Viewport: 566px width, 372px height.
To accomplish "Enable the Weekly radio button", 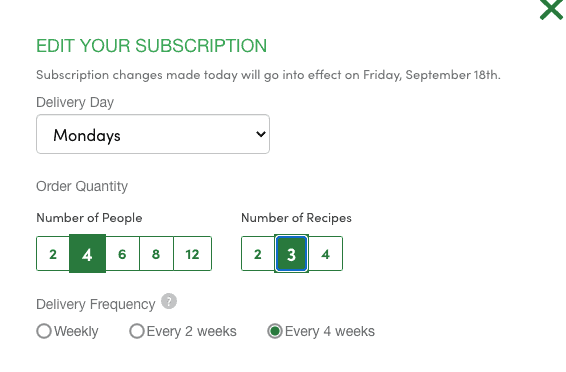I will point(44,331).
